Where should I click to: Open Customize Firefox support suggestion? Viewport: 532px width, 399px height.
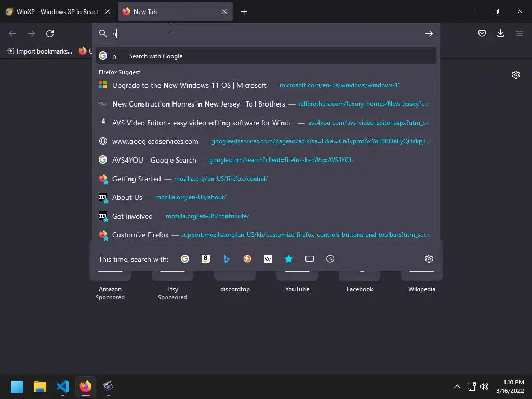pos(266,235)
